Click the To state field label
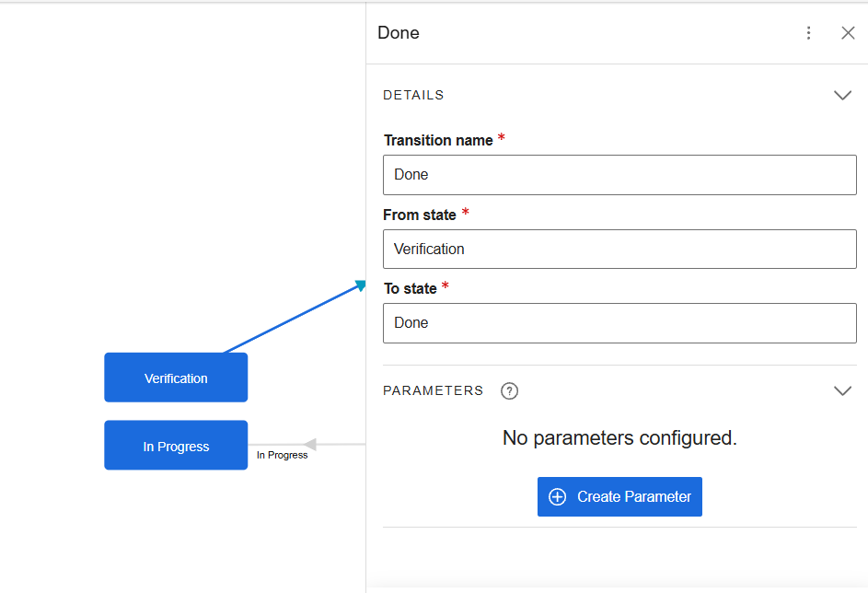The width and height of the screenshot is (868, 593). click(411, 289)
